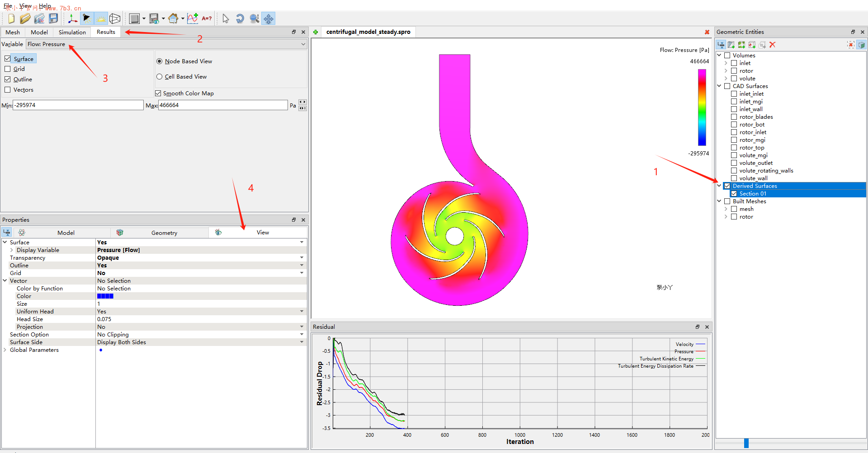This screenshot has height=453, width=868.
Task: Expand Global Parameters in Properties
Action: click(x=5, y=350)
